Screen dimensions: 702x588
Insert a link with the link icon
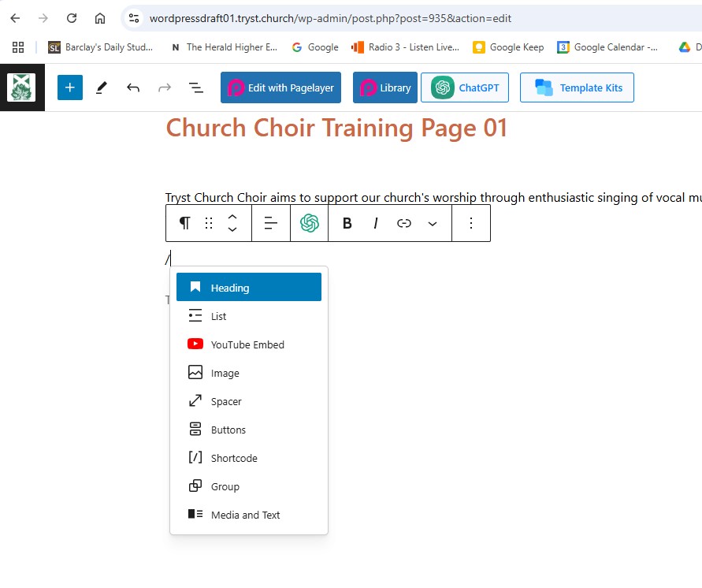[x=404, y=223]
